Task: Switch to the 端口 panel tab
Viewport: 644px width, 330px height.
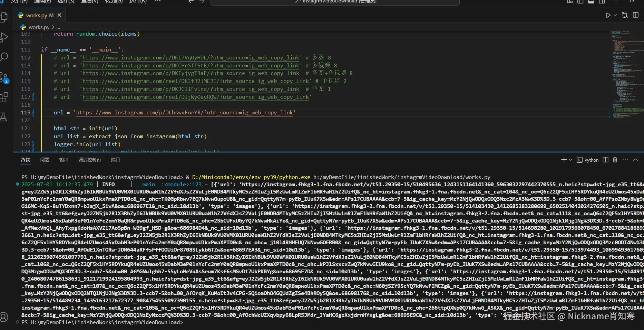Action: click(116, 160)
